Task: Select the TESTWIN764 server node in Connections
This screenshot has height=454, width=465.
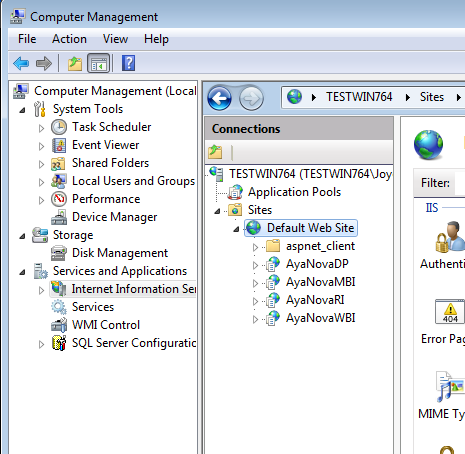Action: click(x=311, y=174)
